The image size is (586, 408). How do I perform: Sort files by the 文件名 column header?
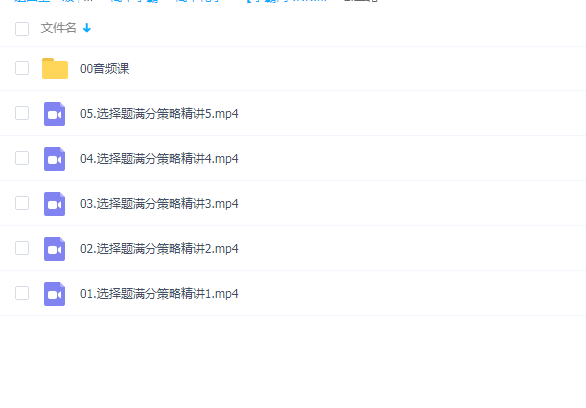[58, 28]
